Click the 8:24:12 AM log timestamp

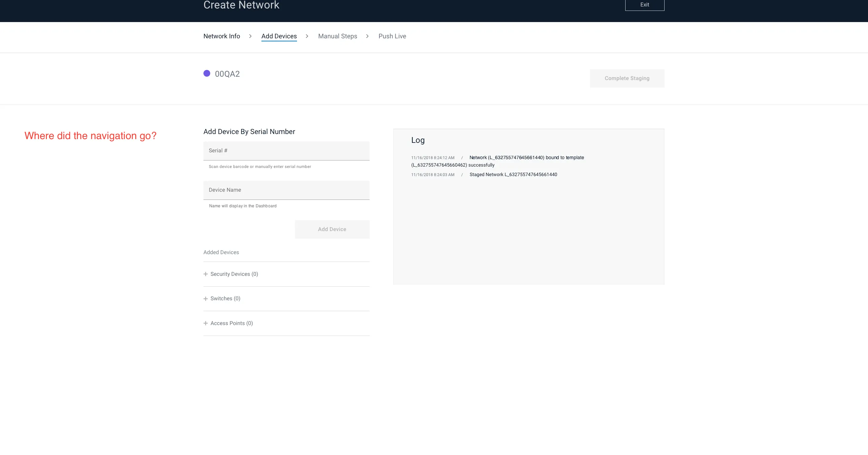[x=433, y=158]
